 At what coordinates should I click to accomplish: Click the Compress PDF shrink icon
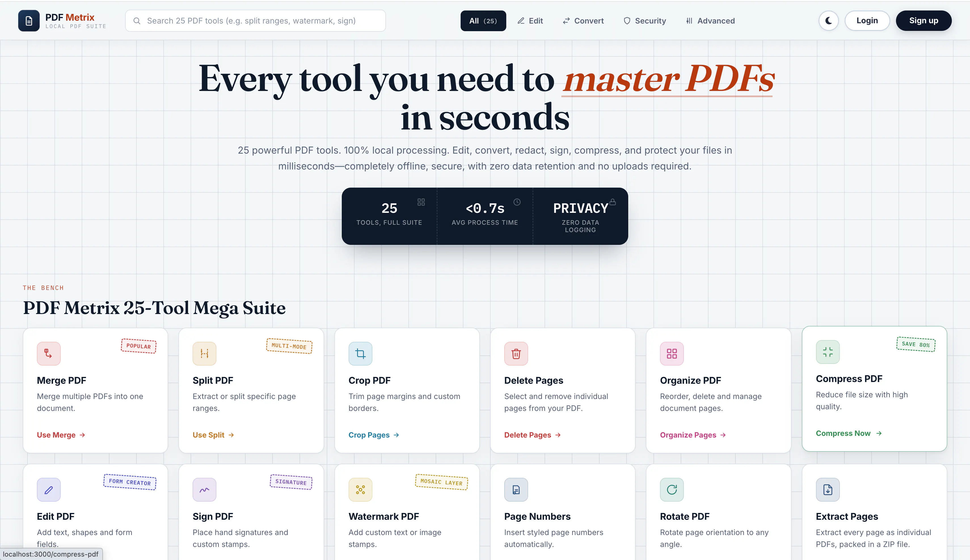[828, 352]
